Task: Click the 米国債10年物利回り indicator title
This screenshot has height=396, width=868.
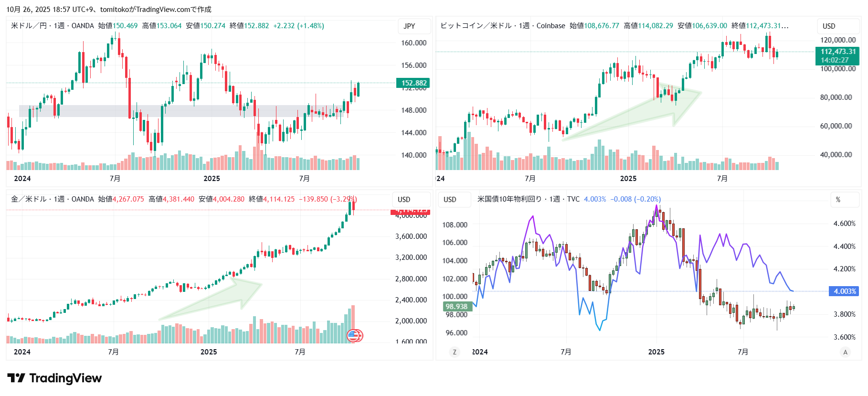Action: (x=509, y=199)
